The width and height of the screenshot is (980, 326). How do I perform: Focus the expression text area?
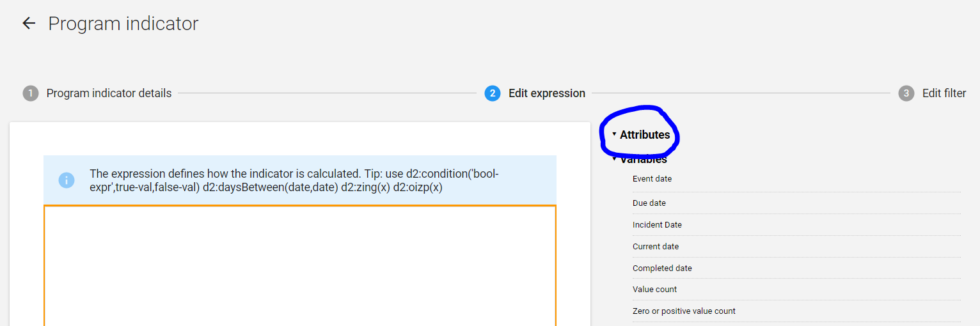pos(299,265)
